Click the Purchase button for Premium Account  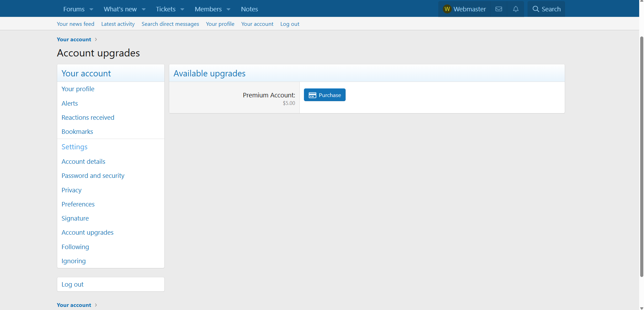tap(324, 95)
